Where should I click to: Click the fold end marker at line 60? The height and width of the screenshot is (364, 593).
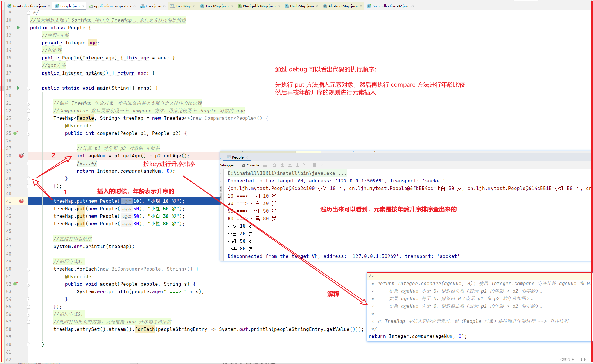(x=28, y=344)
